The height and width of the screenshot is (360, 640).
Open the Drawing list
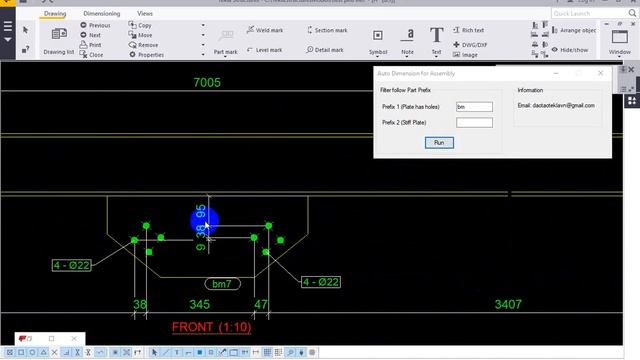(x=59, y=41)
